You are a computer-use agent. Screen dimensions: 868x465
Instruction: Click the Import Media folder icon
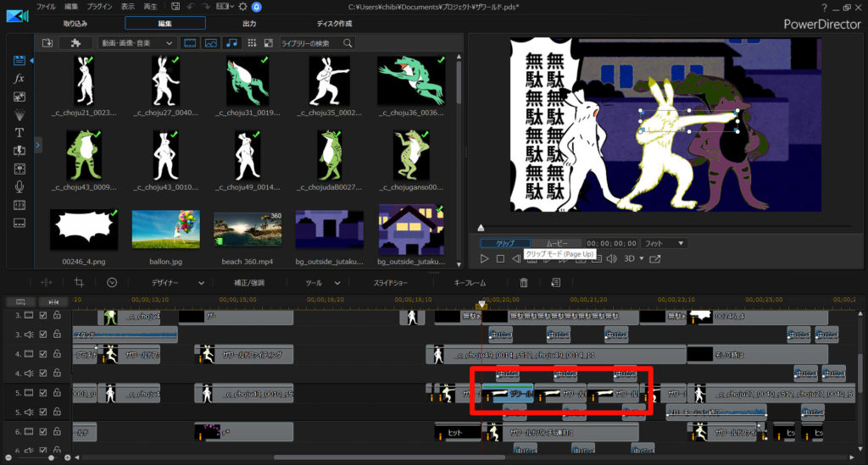click(x=47, y=42)
